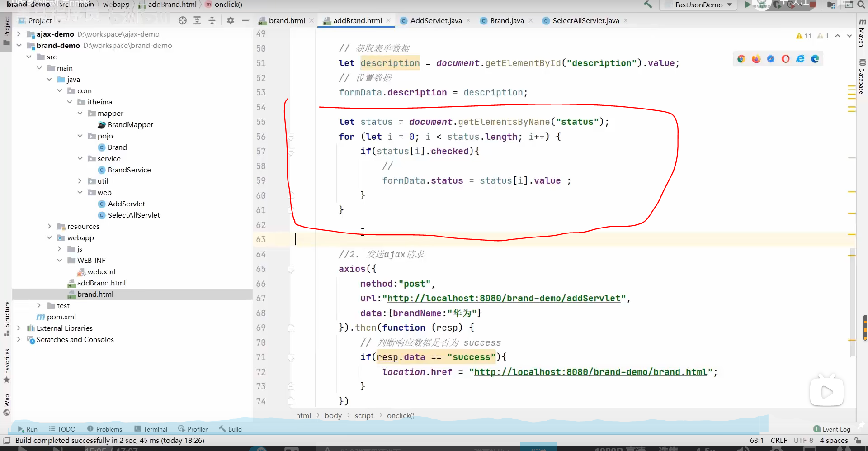Open the Web tool window
The image size is (868, 451).
click(6, 404)
